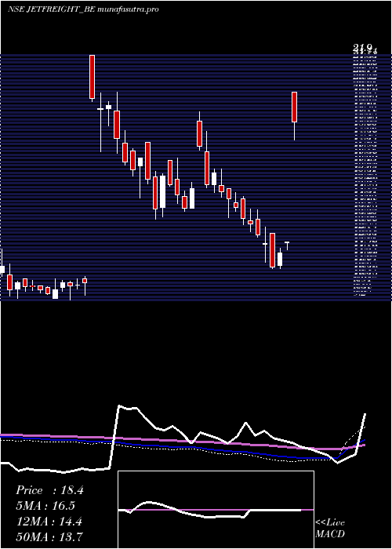
Task: Click the top price label on axis
Action: click(364, 49)
